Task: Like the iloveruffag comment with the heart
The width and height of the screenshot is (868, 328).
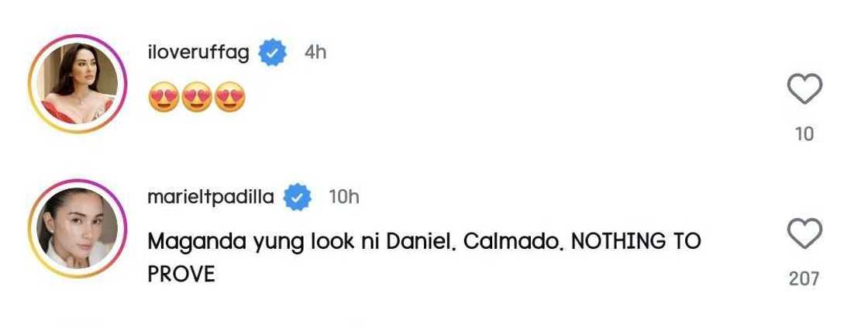Action: pyautogui.click(x=804, y=90)
